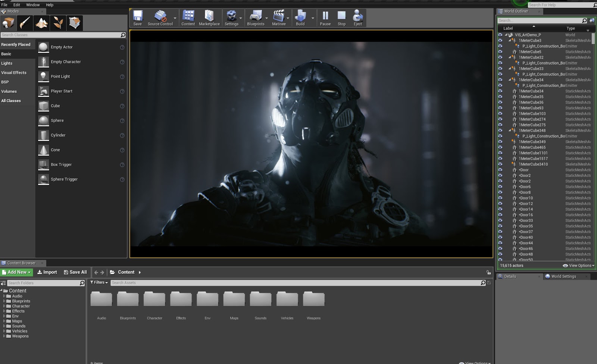Open the Filters dropdown in Content Browser

(x=99, y=282)
